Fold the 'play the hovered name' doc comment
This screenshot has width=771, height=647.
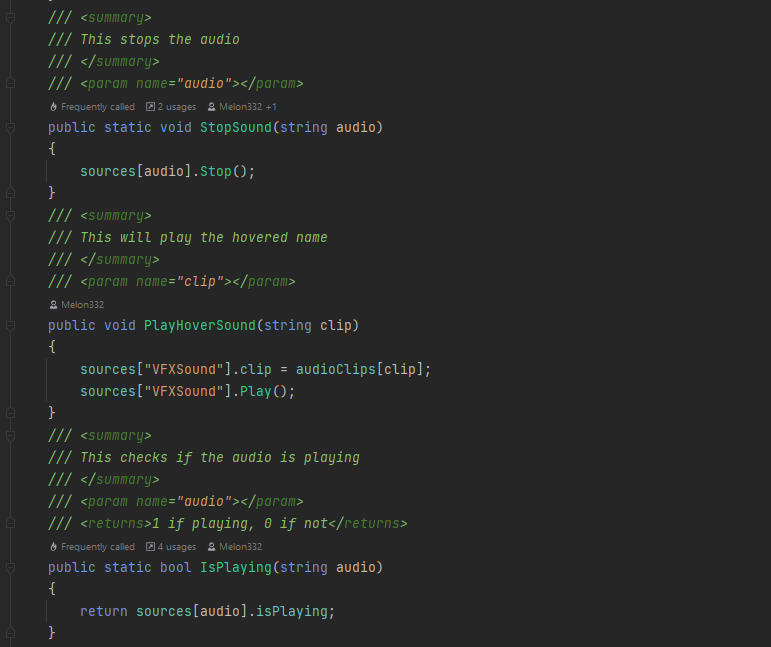[x=11, y=216]
